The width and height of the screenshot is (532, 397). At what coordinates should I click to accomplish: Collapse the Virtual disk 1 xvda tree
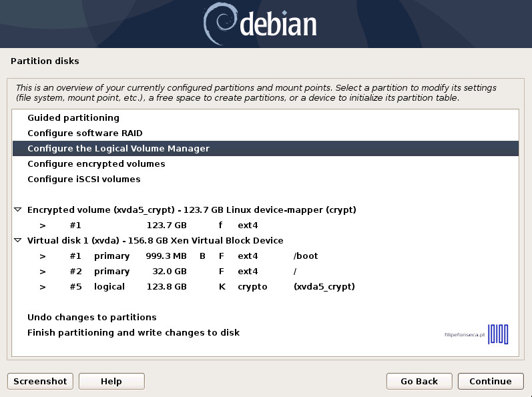coord(17,241)
